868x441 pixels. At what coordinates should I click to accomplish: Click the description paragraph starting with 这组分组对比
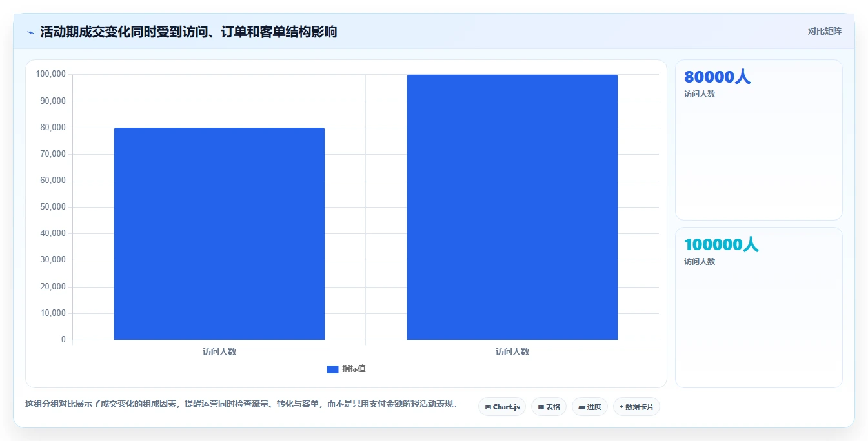coord(241,404)
